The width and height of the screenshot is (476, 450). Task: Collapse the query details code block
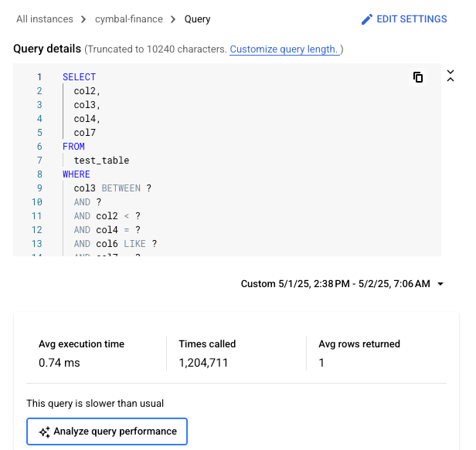450,76
